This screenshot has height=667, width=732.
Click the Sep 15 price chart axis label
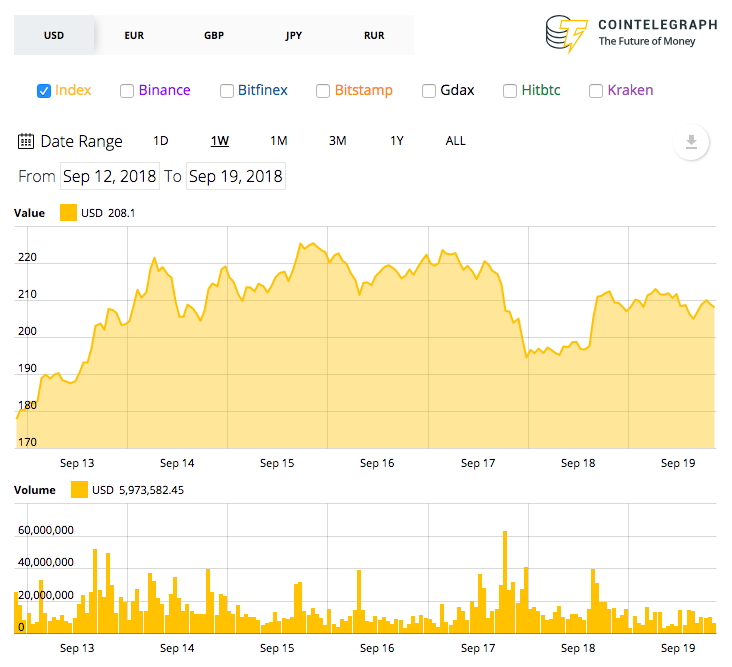click(x=277, y=463)
